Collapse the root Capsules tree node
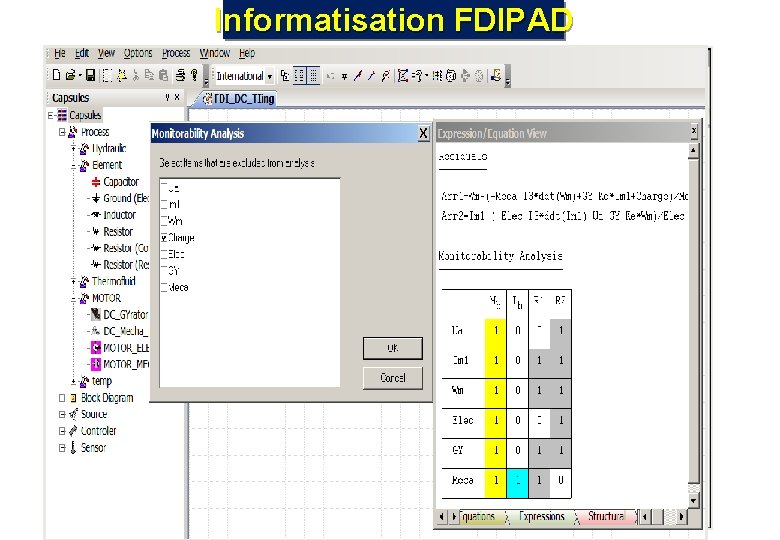The width and height of the screenshot is (780, 540). point(51,115)
